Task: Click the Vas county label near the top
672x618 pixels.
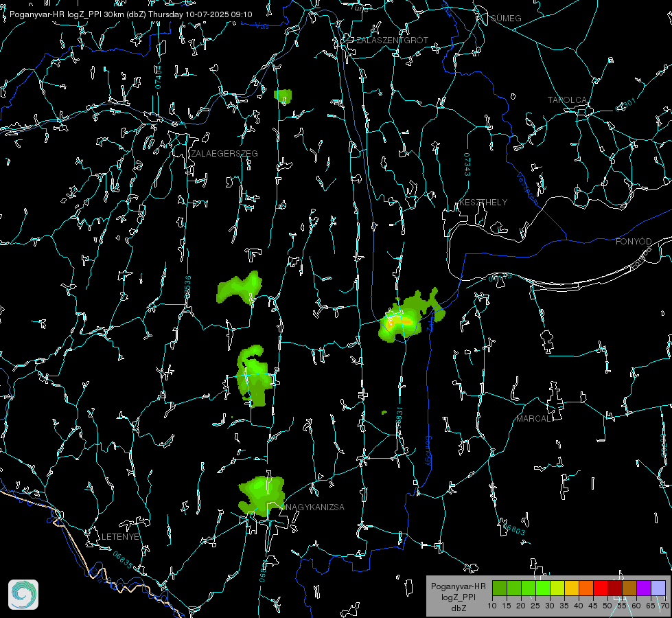Action: pos(262,26)
